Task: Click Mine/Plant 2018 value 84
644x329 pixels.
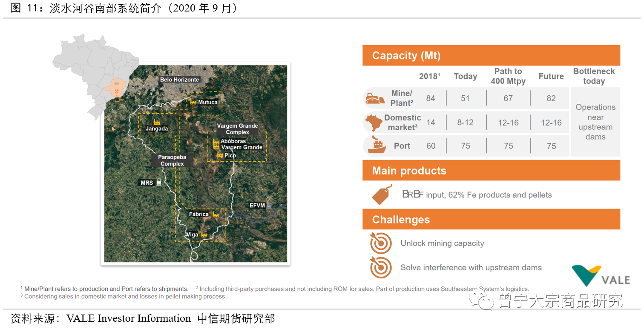Action: tap(431, 98)
